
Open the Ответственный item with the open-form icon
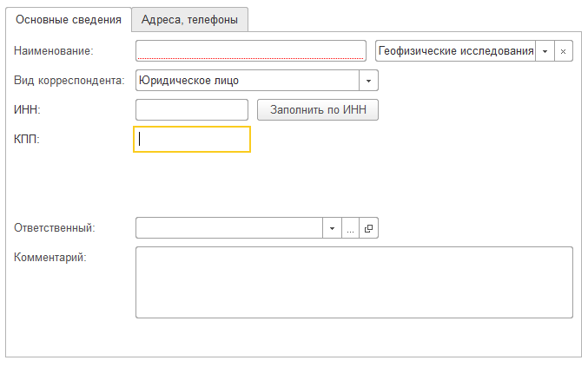pos(368,227)
